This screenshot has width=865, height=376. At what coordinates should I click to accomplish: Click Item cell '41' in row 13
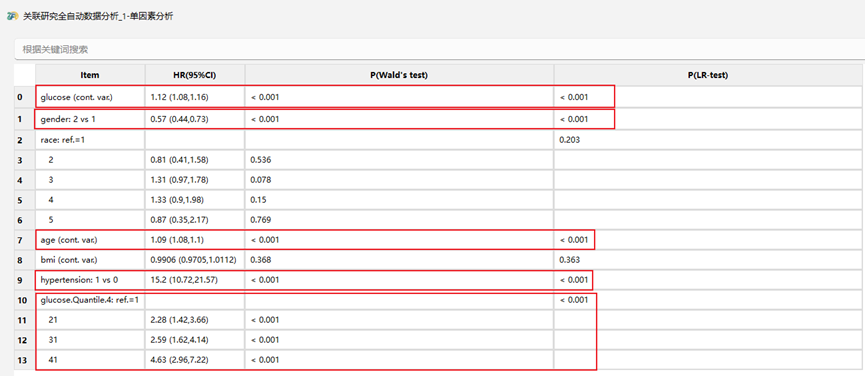tap(90, 360)
